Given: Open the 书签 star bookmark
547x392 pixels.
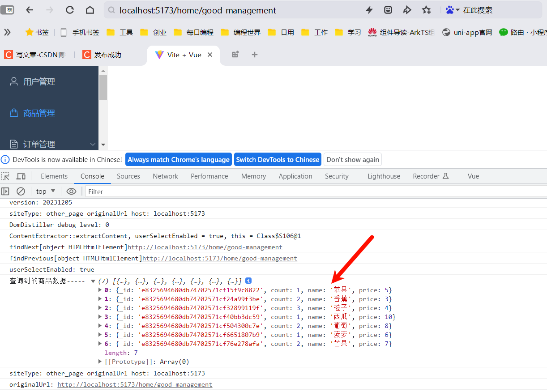Looking at the screenshot, I should [x=37, y=32].
